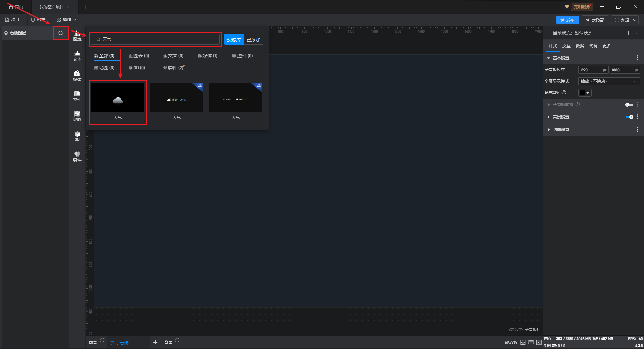Filter results by 文本 (0)
The width and height of the screenshot is (644, 349).
(x=173, y=56)
